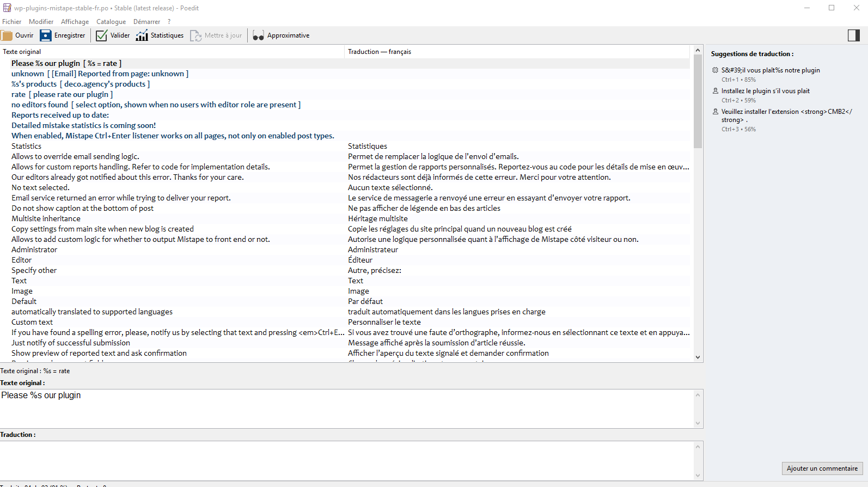Select row 'Our editors already got notified'
868x487 pixels.
pos(346,177)
